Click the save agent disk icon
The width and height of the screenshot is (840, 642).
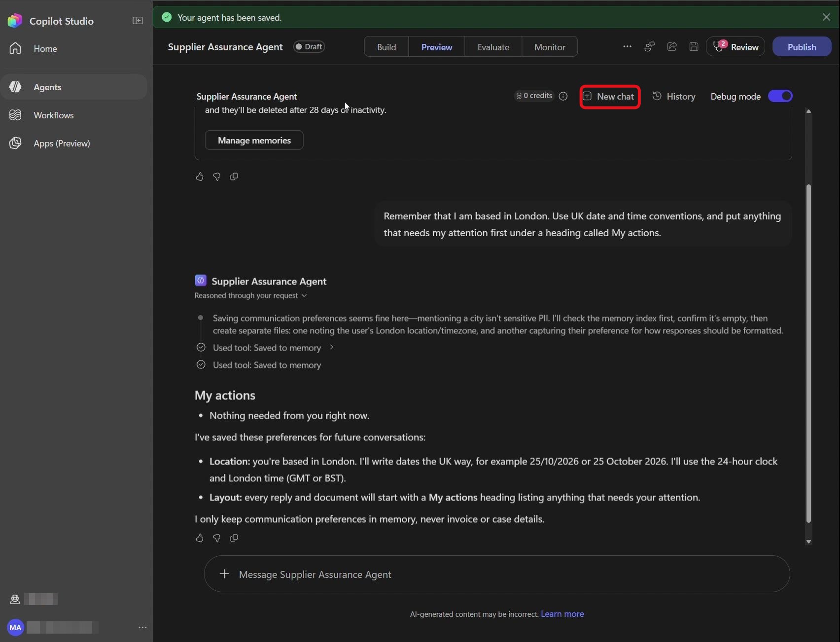(x=694, y=46)
